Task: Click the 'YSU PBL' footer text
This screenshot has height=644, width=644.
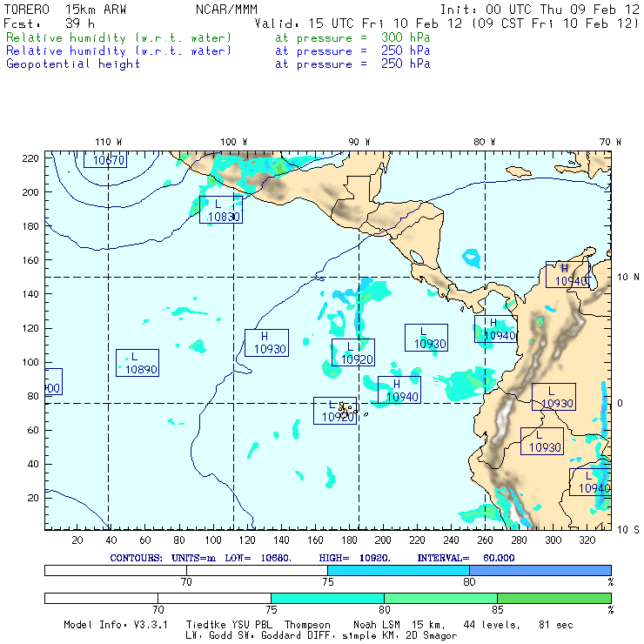Action: (252, 625)
